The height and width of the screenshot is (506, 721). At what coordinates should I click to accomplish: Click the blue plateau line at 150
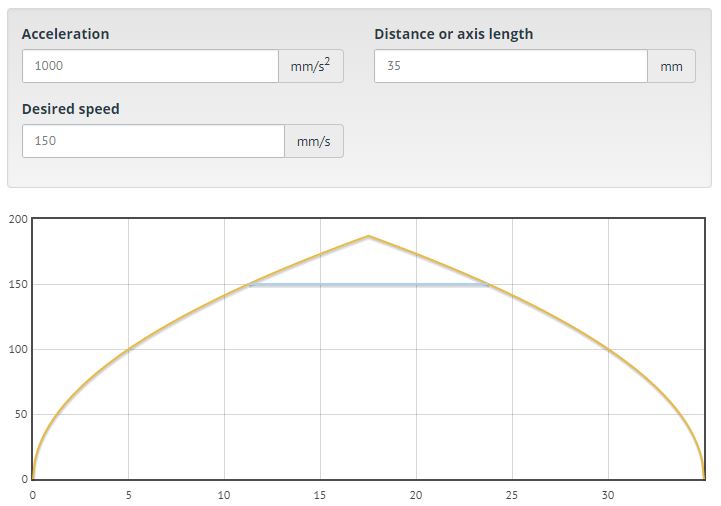[368, 285]
